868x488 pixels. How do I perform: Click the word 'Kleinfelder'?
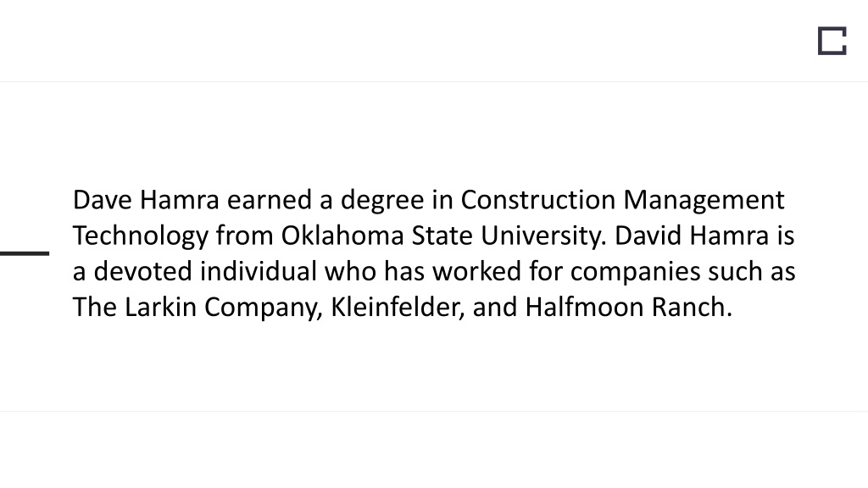pyautogui.click(x=397, y=307)
